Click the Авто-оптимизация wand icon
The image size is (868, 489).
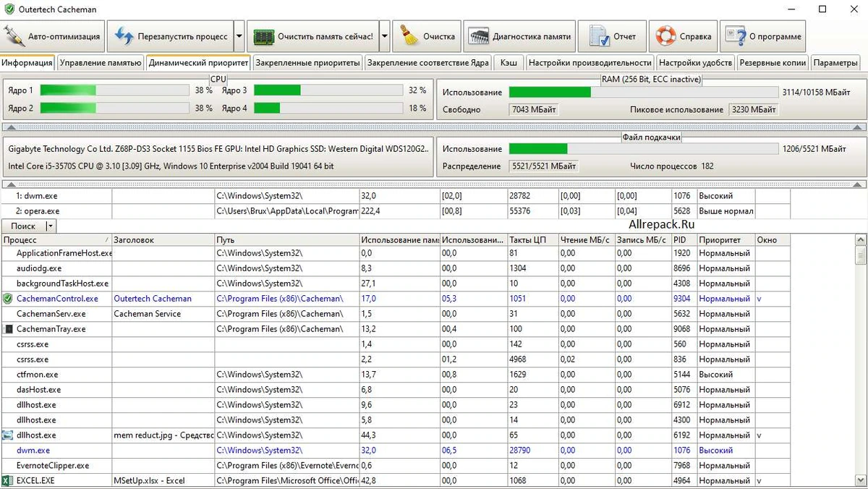coord(14,36)
